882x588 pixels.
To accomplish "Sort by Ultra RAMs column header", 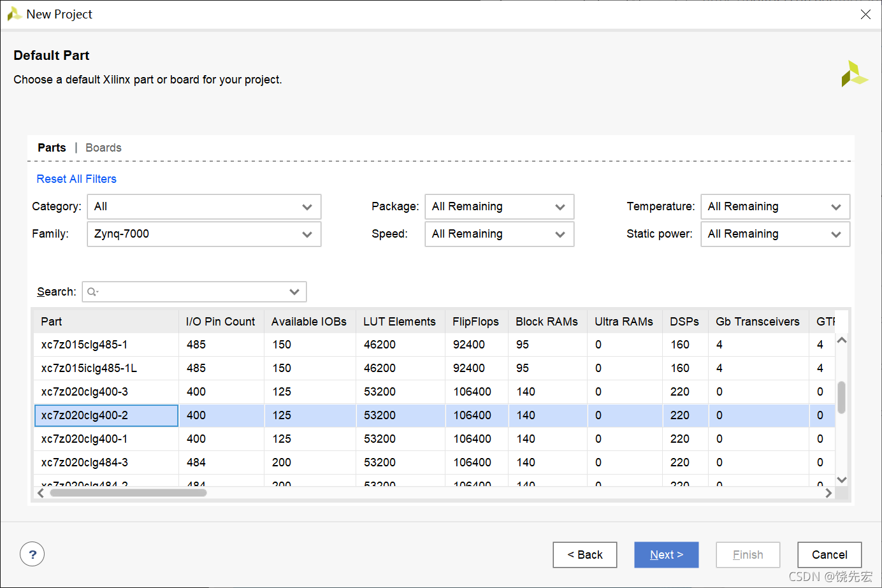I will click(x=625, y=322).
